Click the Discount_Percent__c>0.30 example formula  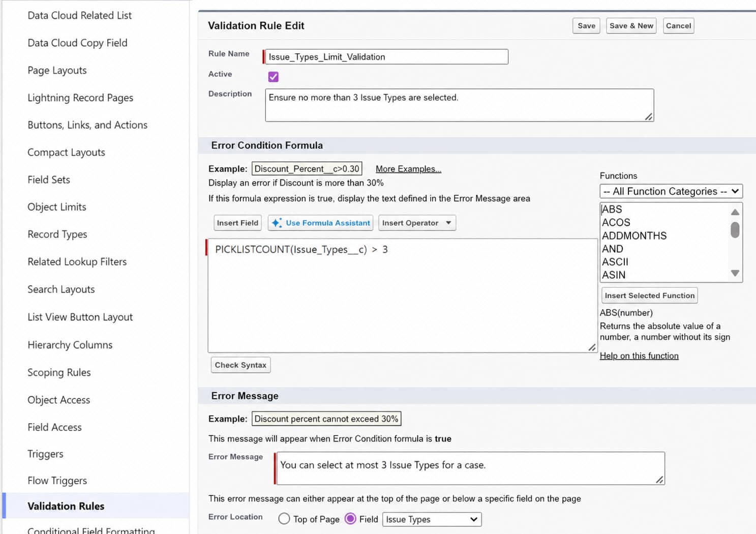307,169
